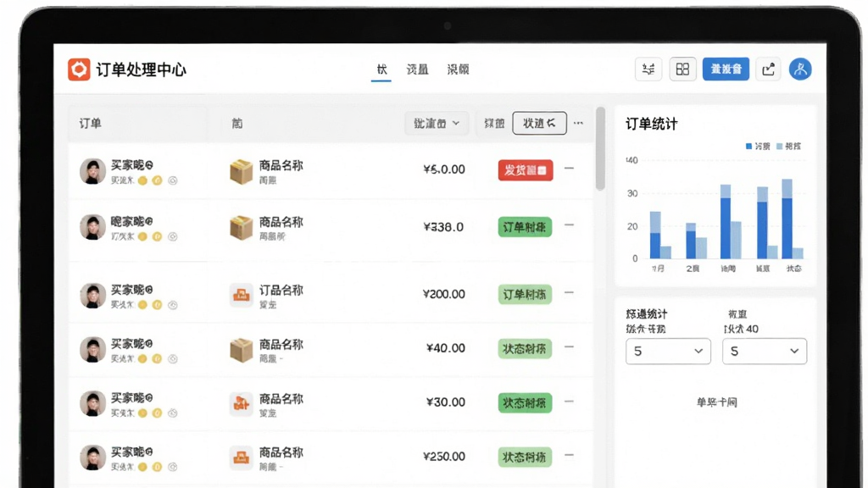Image resolution: width=868 pixels, height=488 pixels.
Task: Open buyer avatar in the ¥40.00 row
Action: 92,349
